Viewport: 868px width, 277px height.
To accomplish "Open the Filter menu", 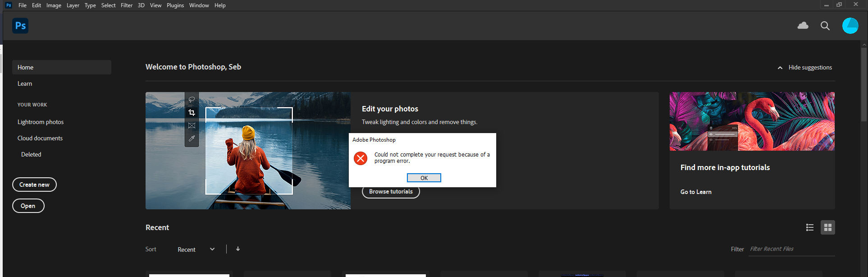I will tap(126, 5).
